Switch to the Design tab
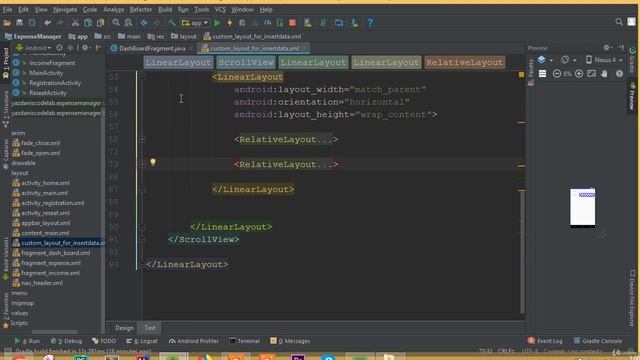 pos(124,328)
